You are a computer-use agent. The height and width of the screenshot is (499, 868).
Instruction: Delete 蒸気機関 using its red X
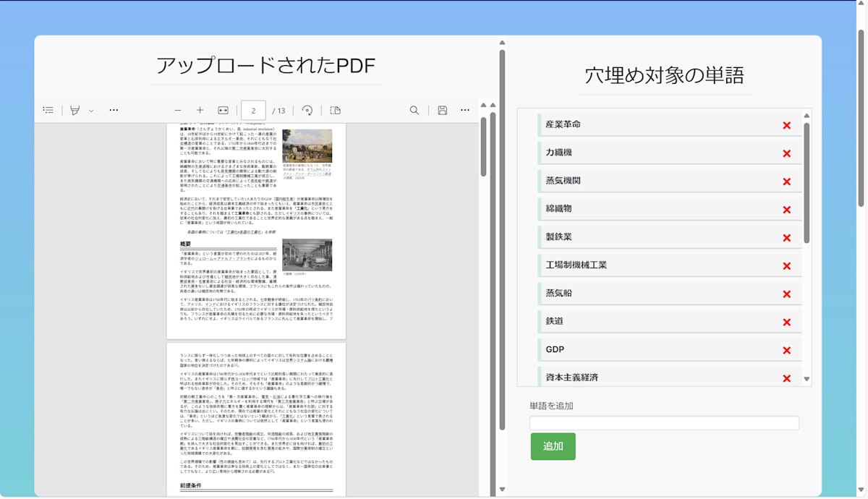click(x=787, y=182)
